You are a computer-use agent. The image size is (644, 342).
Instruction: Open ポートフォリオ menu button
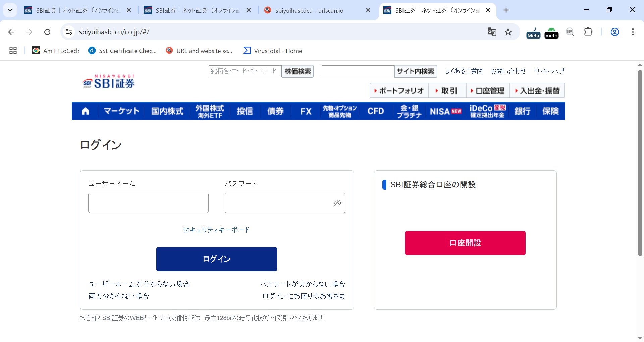(x=399, y=91)
